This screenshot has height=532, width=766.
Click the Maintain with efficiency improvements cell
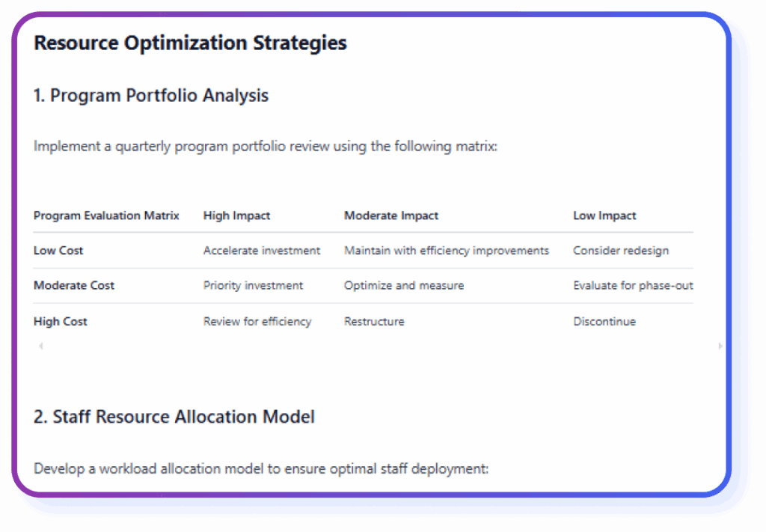point(447,251)
